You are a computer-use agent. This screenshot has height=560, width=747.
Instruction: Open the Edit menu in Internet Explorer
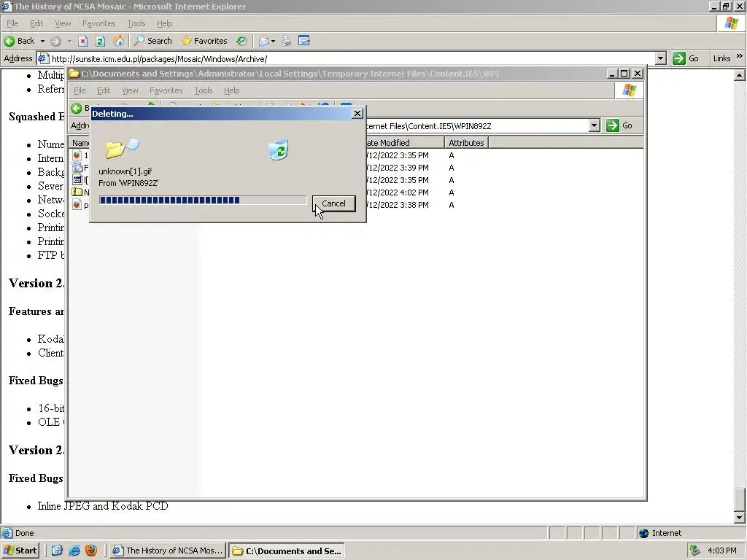36,23
